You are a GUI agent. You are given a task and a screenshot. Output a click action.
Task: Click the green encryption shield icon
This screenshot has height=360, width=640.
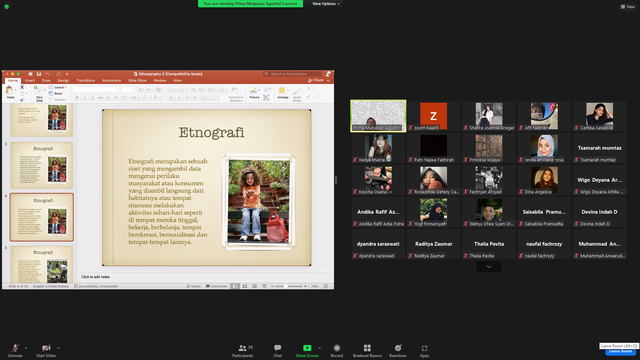tap(7, 7)
